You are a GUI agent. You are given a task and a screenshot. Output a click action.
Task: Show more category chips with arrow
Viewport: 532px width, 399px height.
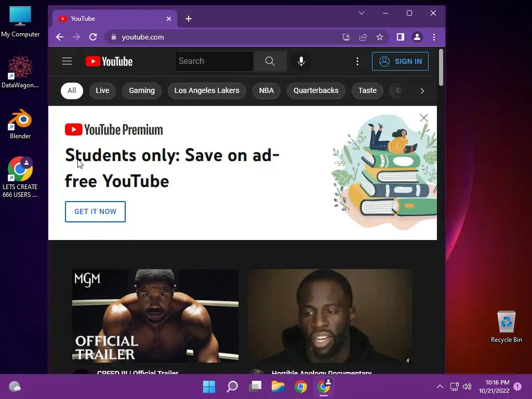pos(422,91)
